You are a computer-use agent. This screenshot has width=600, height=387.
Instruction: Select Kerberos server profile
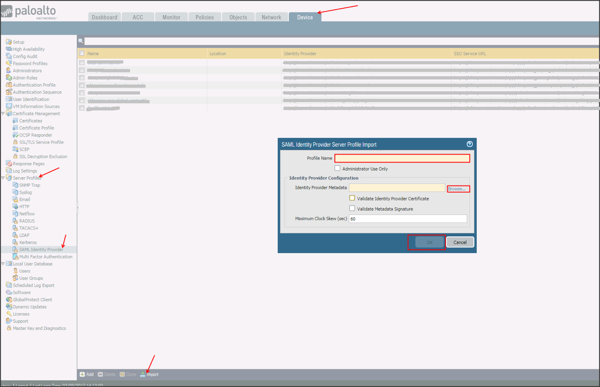coord(28,243)
